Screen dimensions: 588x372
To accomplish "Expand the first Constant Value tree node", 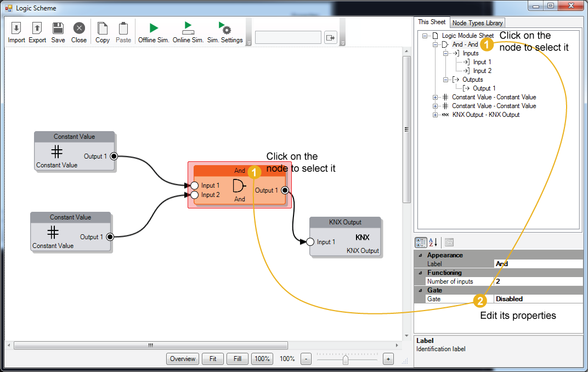I will tap(435, 97).
